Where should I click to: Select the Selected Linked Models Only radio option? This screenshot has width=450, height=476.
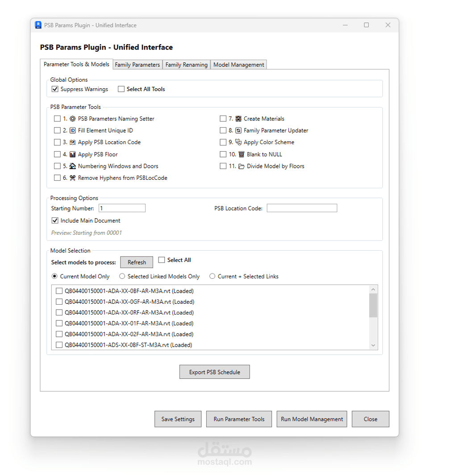click(122, 277)
